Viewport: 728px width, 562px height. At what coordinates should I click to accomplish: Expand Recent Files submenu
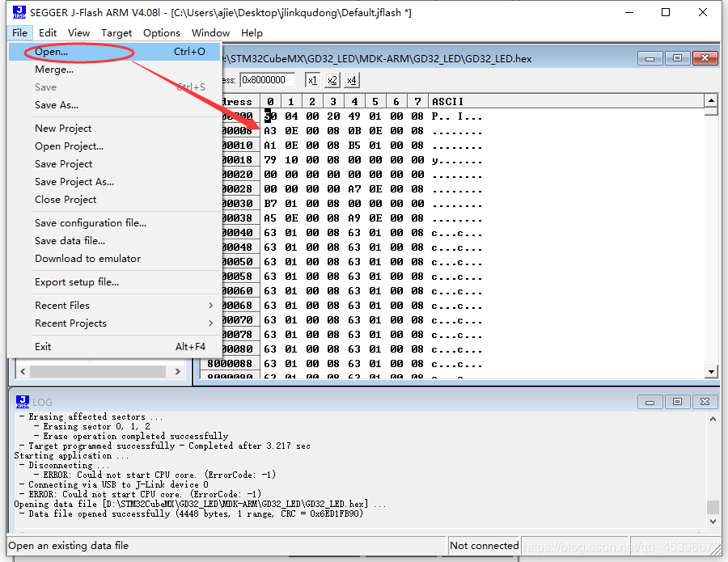pyautogui.click(x=114, y=306)
